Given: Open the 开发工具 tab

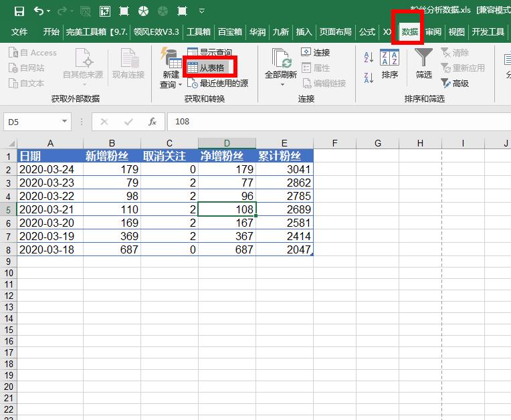Looking at the screenshot, I should 488,32.
